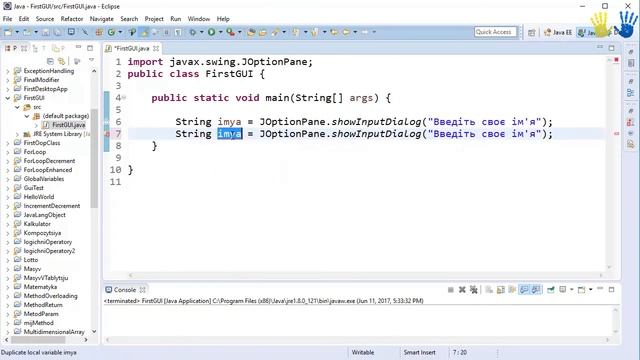Click Remove Launch X icon in Console
Viewport: 640px width, 360px height.
[x=462, y=290]
